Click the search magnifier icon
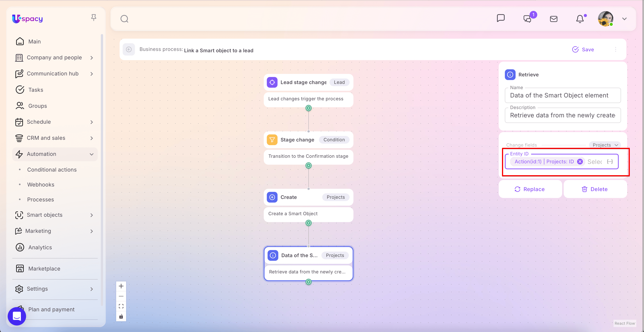The image size is (644, 332). coord(124,19)
